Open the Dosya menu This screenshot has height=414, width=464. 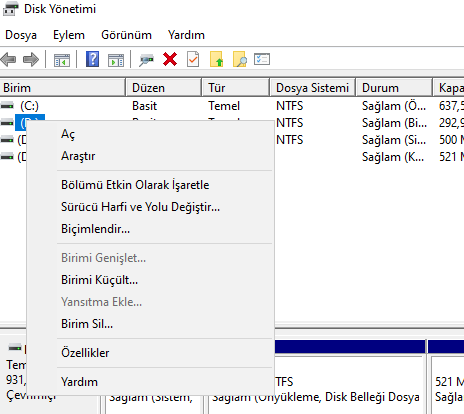(21, 35)
